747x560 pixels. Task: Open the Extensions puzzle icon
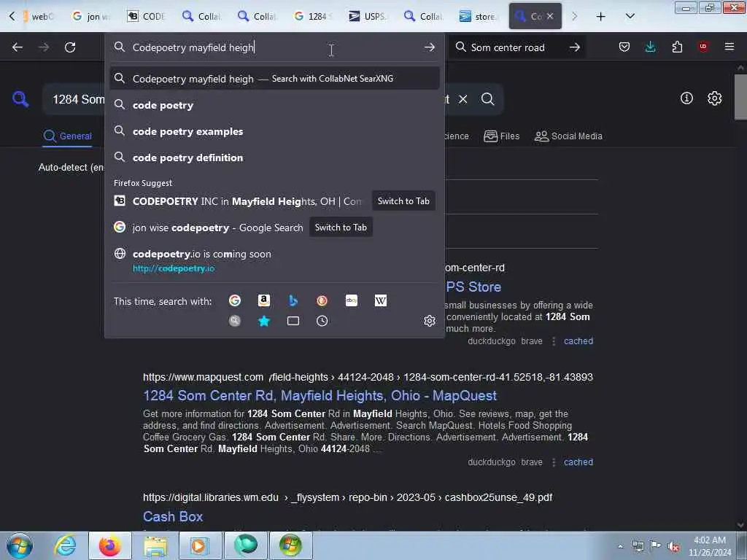click(x=677, y=47)
